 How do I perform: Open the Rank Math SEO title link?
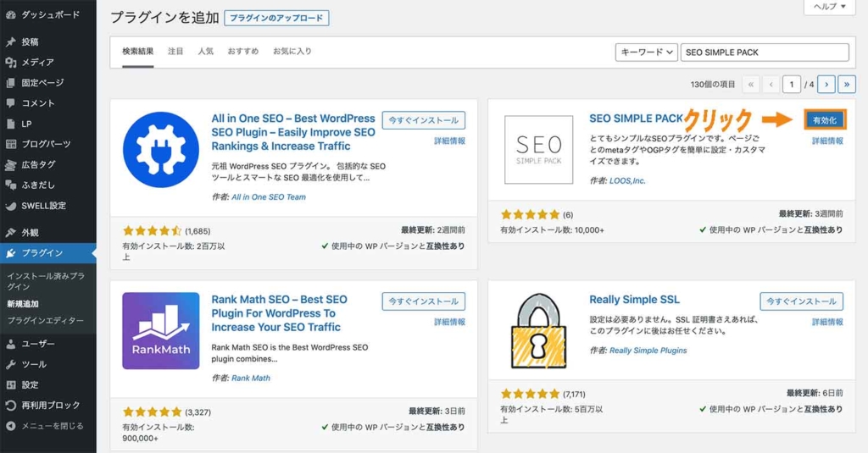pos(280,313)
